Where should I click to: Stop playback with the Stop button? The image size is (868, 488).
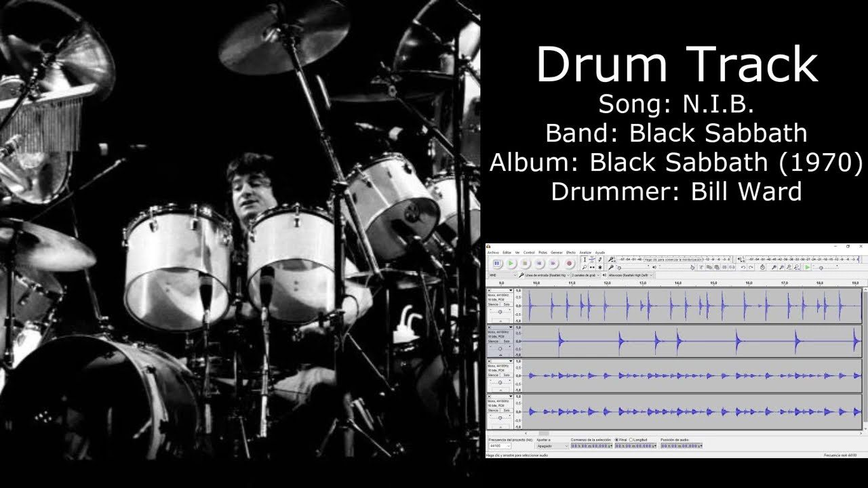pyautogui.click(x=525, y=263)
